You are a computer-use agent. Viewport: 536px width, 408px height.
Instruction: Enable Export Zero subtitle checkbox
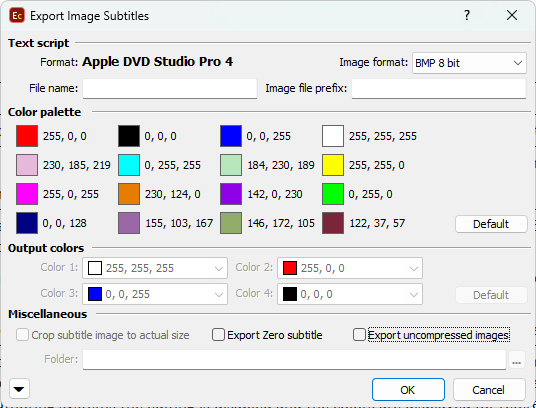pyautogui.click(x=218, y=335)
